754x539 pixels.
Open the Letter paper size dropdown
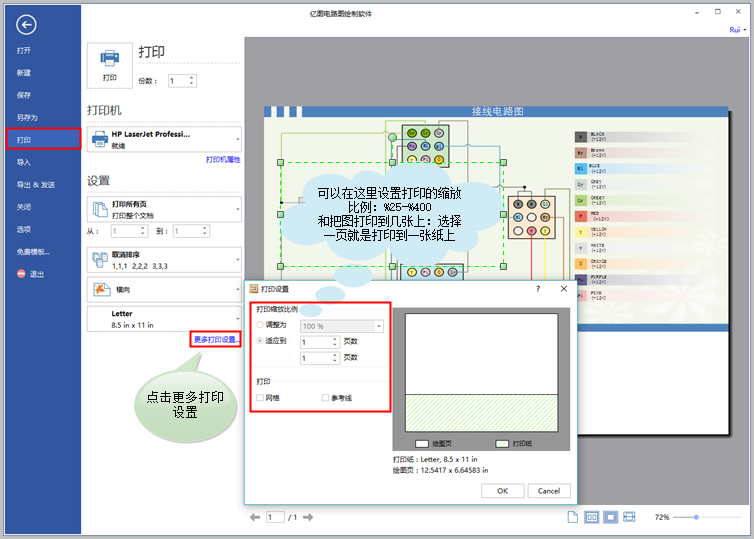point(164,319)
